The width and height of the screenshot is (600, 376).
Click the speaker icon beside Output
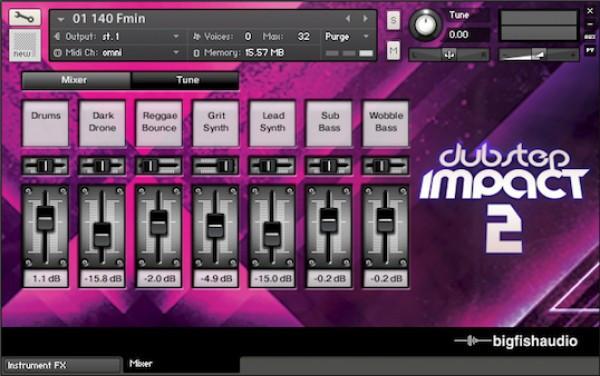coord(57,37)
